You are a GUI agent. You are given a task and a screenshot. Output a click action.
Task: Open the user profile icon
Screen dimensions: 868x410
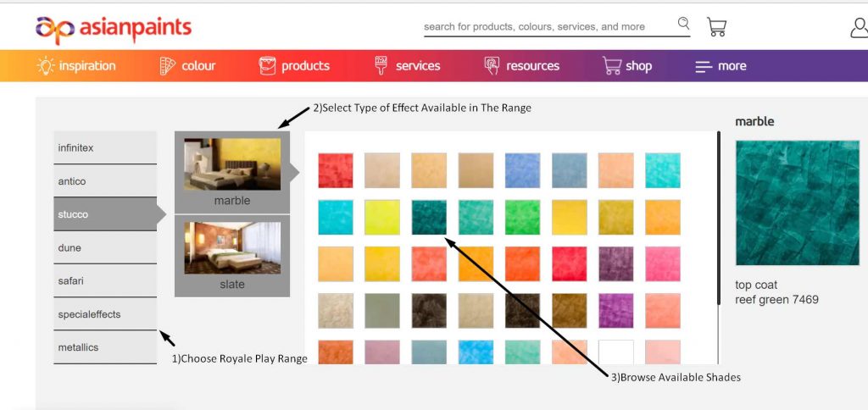[859, 27]
